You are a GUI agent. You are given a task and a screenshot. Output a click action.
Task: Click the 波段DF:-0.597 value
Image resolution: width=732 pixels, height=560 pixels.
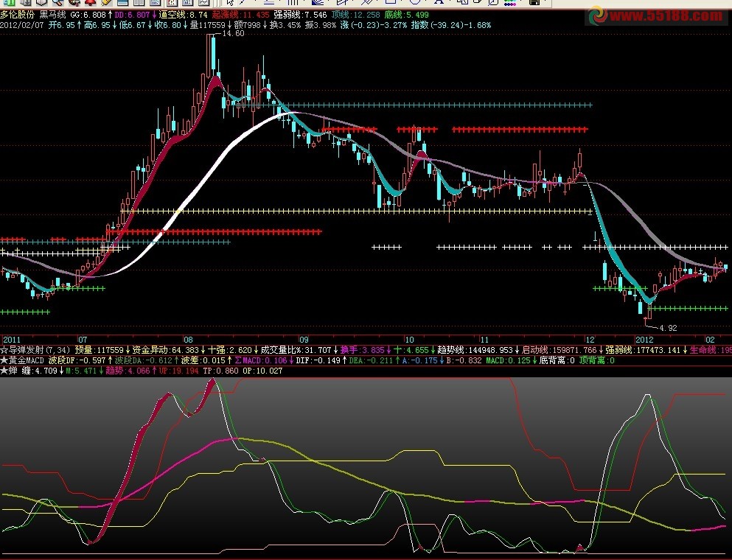tap(77, 360)
